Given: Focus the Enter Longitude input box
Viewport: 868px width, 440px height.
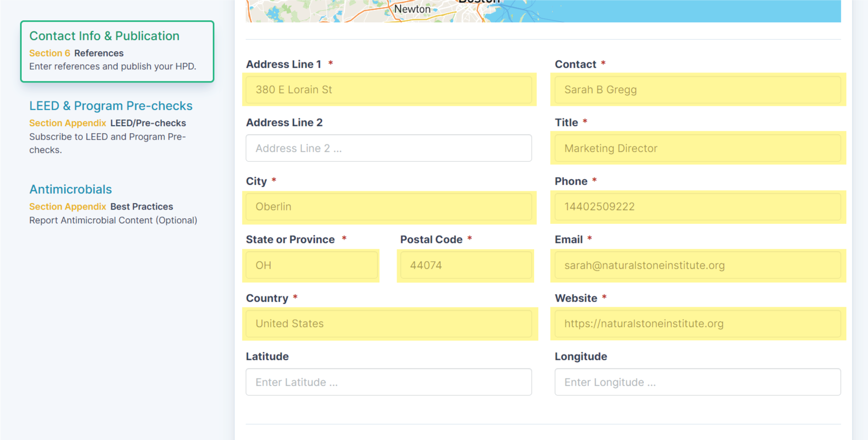Looking at the screenshot, I should click(x=697, y=382).
